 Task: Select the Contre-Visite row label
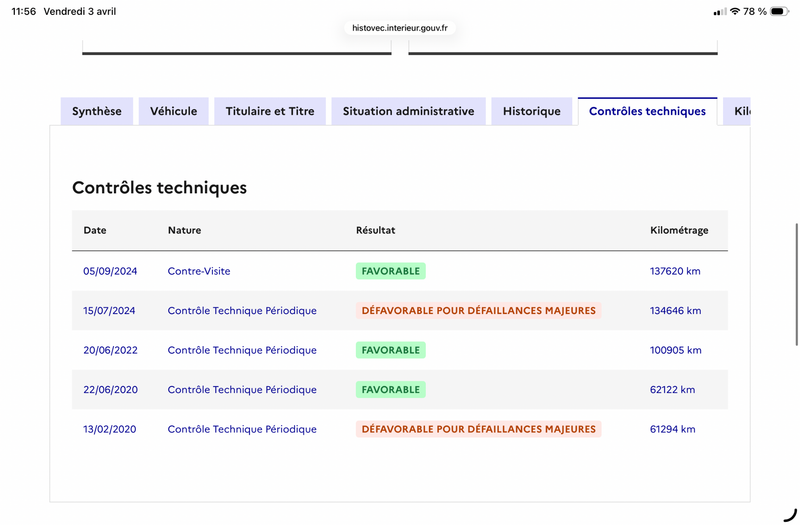(199, 271)
